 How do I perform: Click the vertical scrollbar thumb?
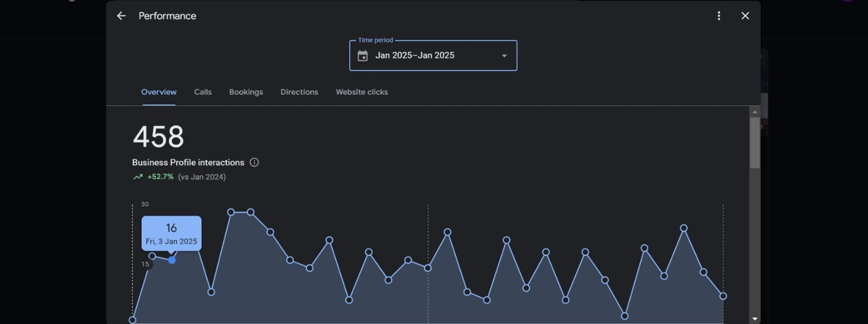click(755, 143)
